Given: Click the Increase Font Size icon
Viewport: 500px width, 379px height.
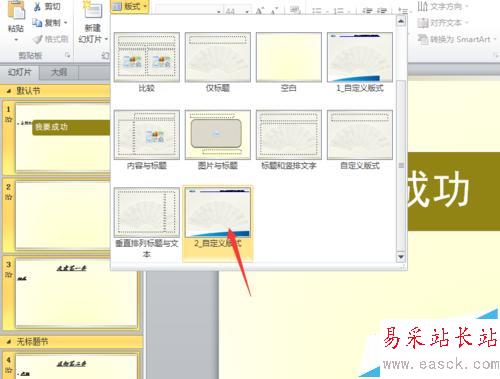Looking at the screenshot, I should tap(260, 11).
